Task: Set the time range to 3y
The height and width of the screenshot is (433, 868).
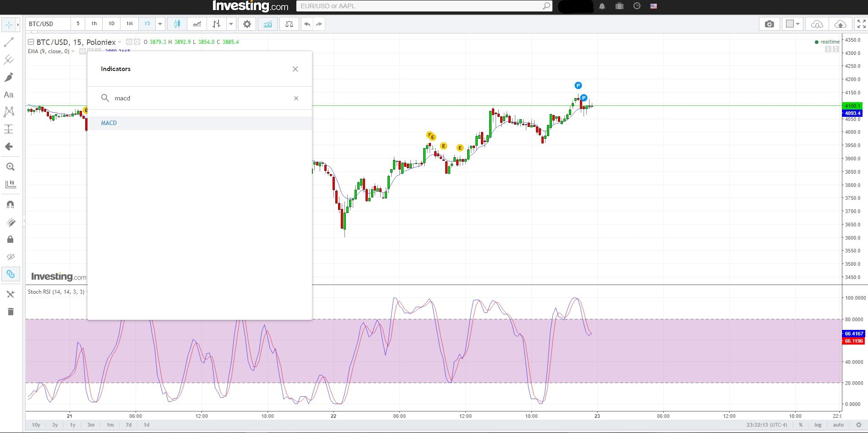Action: (x=55, y=425)
